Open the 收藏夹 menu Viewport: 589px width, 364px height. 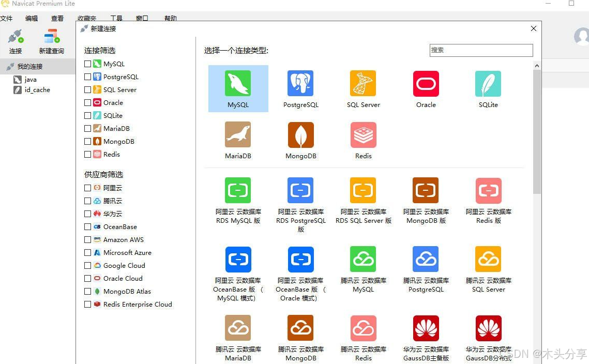(87, 18)
